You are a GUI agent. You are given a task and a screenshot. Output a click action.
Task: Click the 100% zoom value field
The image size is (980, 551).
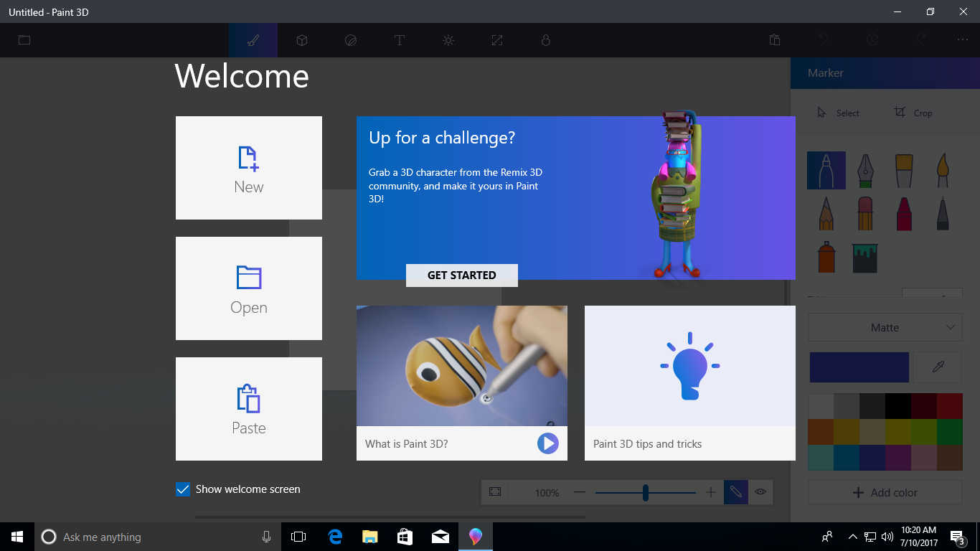pos(547,493)
